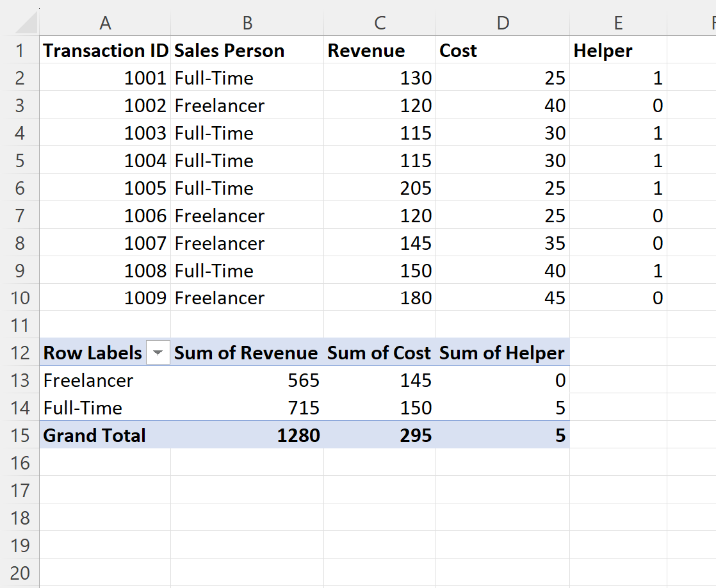Open the Row Labels filter dropdown
716x588 pixels.
tap(158, 352)
